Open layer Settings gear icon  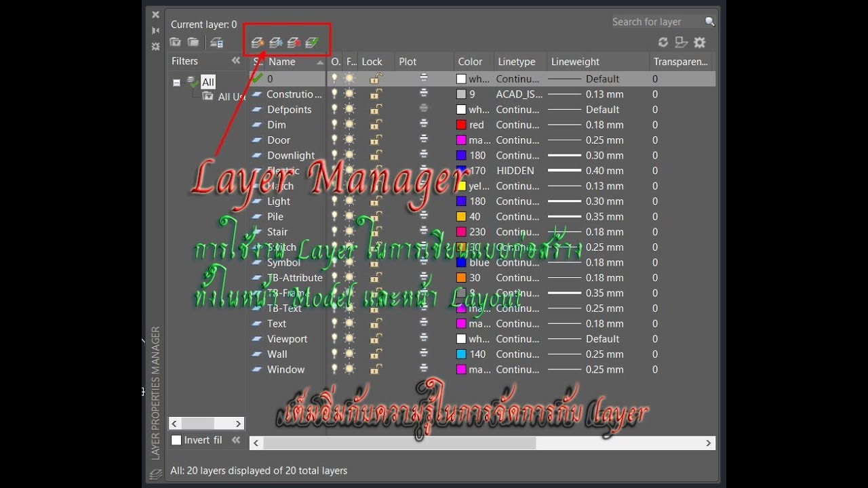700,42
